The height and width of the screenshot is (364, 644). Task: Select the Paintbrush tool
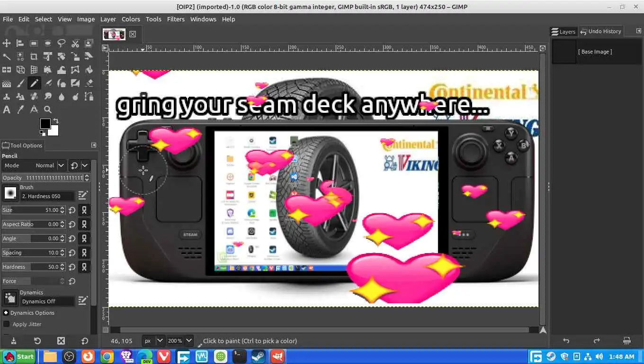[x=20, y=83]
